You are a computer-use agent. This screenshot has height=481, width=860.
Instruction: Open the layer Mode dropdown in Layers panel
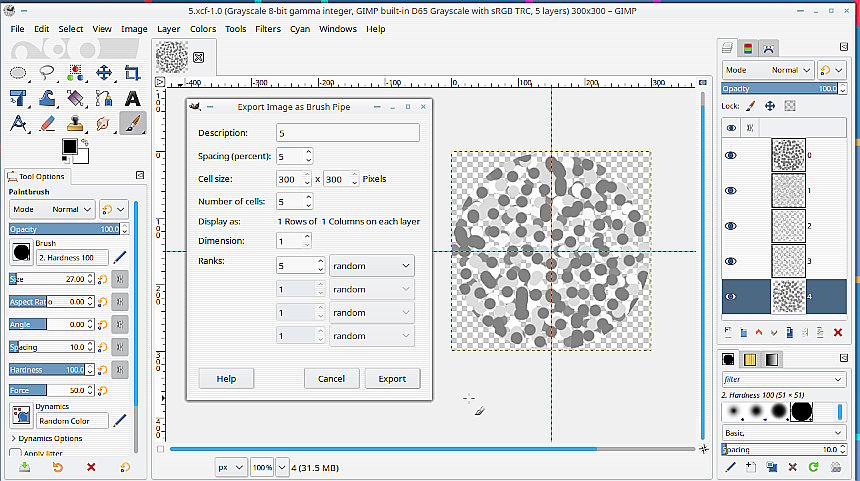[x=767, y=70]
